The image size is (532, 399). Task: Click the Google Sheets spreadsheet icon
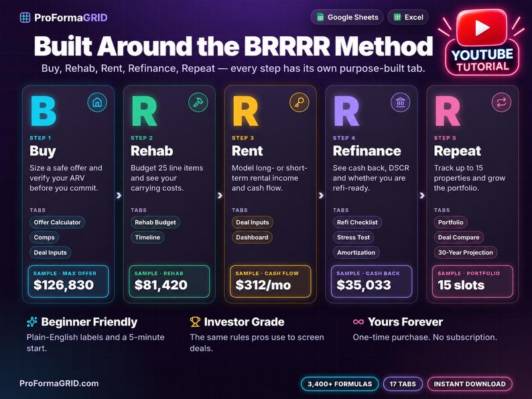click(320, 17)
